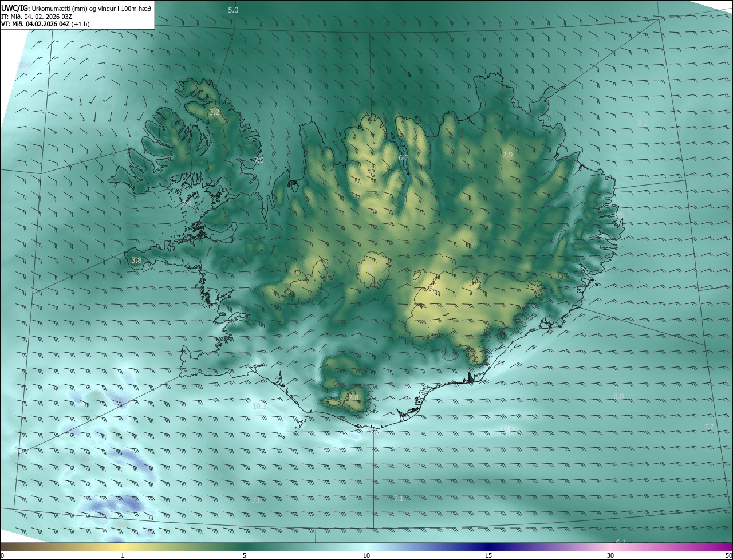Click the '1' tick on the colour scale
This screenshot has height=560, width=733.
[123, 555]
